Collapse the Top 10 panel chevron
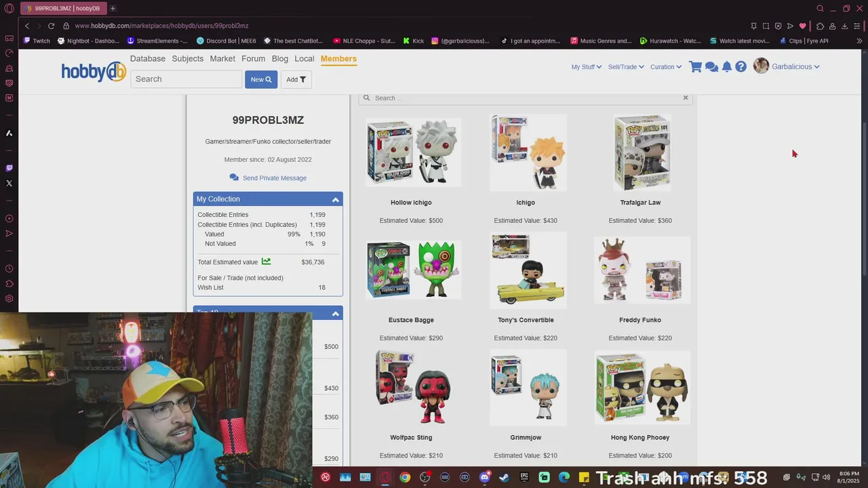Viewport: 868px width, 488px height. [x=335, y=314]
